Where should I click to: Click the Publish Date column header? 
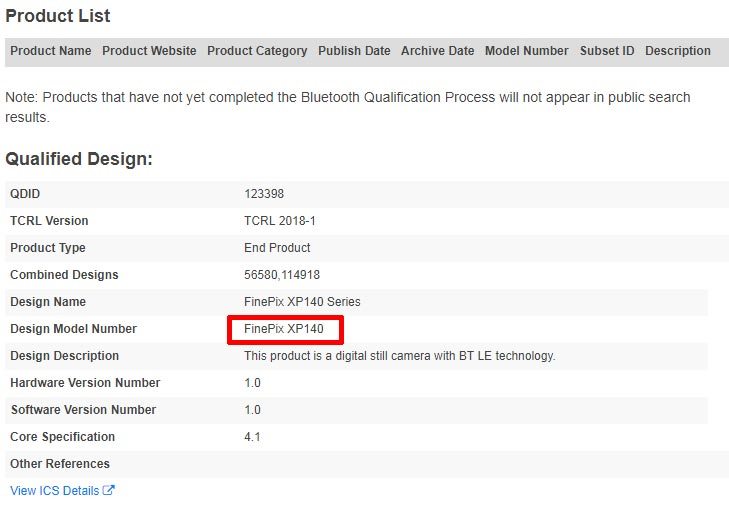pyautogui.click(x=354, y=51)
